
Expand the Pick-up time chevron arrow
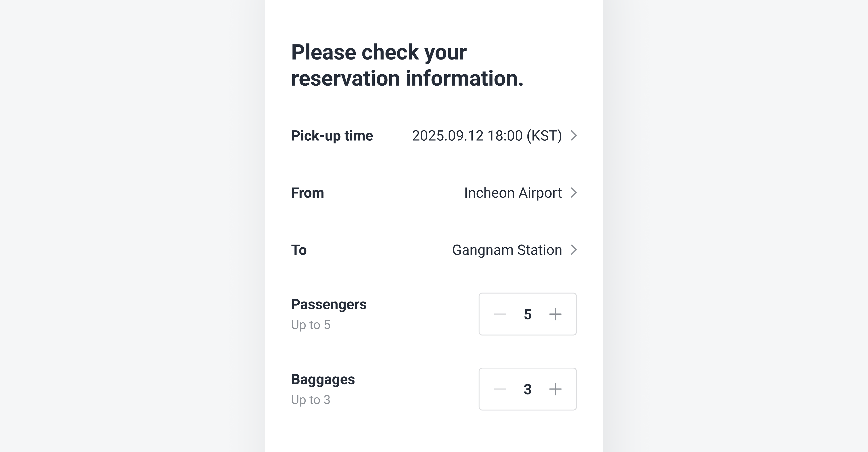pos(574,135)
